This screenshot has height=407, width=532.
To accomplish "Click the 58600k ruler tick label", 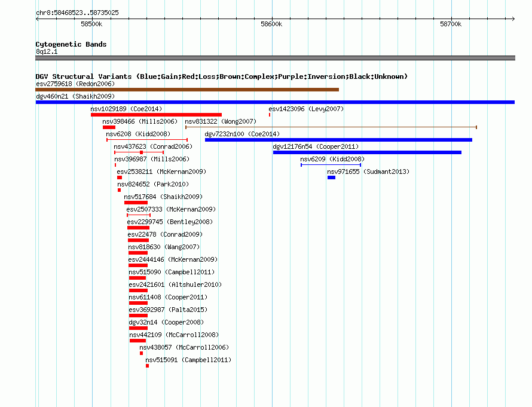I will coord(271,24).
